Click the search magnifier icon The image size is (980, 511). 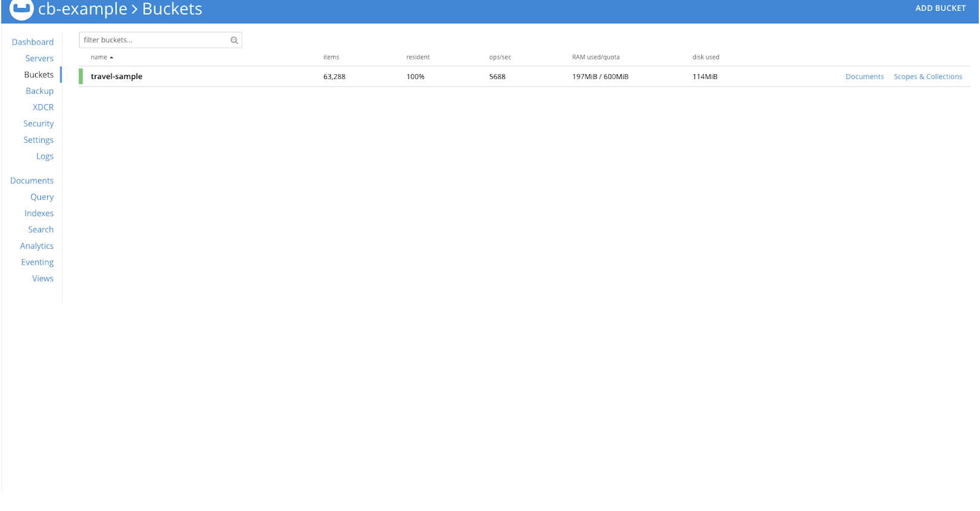pyautogui.click(x=234, y=40)
